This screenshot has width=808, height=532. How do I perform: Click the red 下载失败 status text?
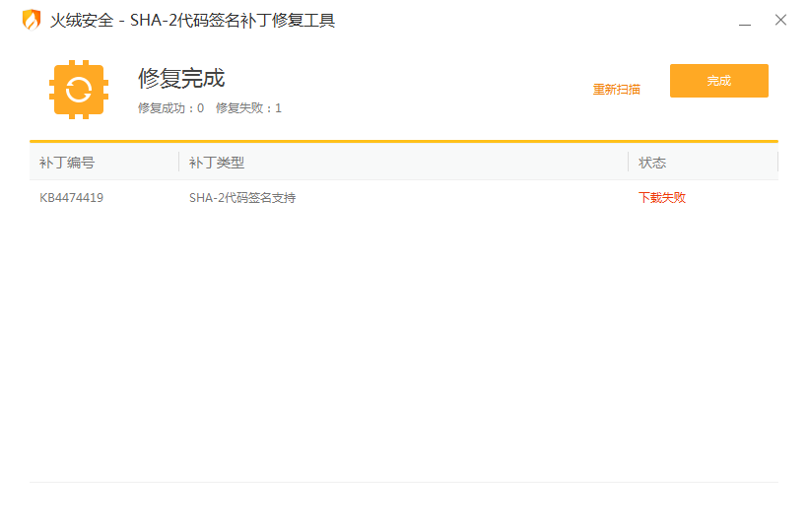(x=662, y=198)
